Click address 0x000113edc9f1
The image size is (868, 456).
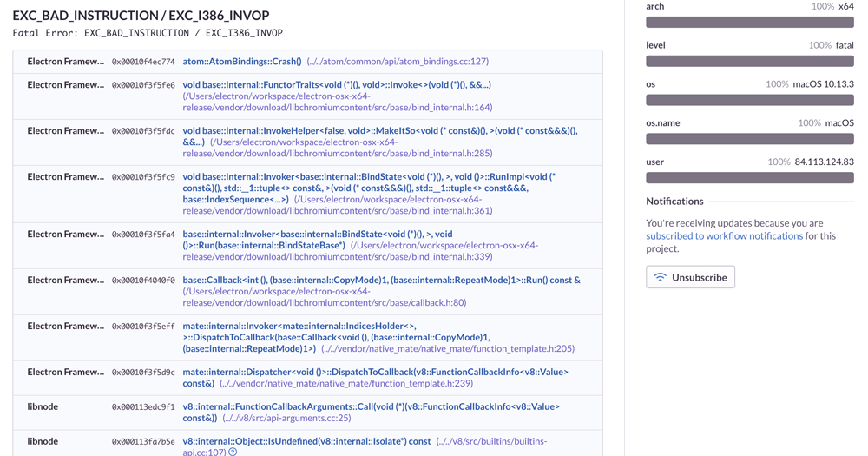click(143, 406)
